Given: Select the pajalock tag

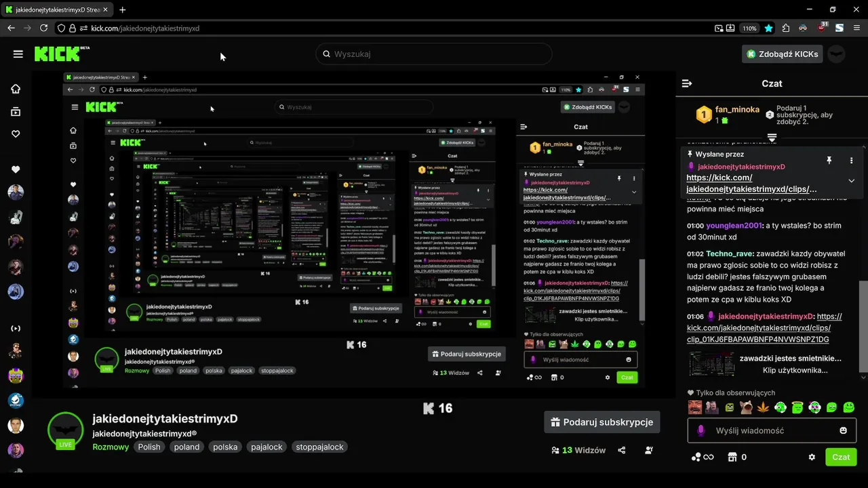Looking at the screenshot, I should (x=267, y=447).
